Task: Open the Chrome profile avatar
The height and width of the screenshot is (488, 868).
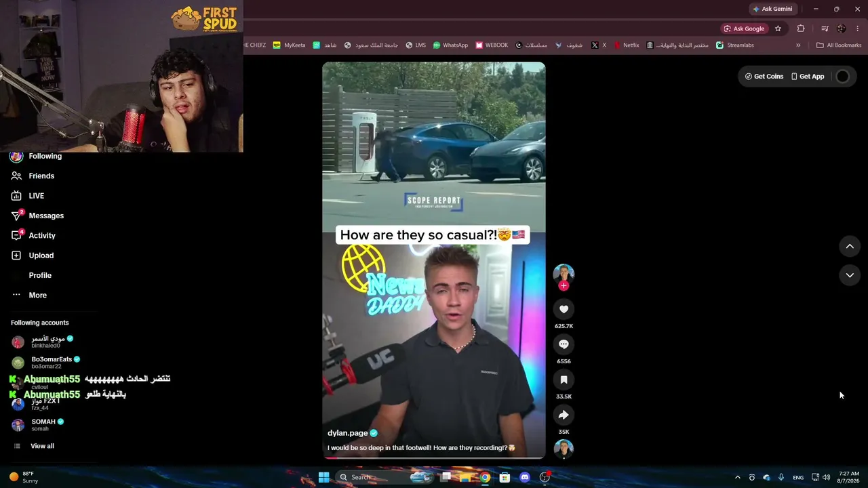Action: pos(842,28)
